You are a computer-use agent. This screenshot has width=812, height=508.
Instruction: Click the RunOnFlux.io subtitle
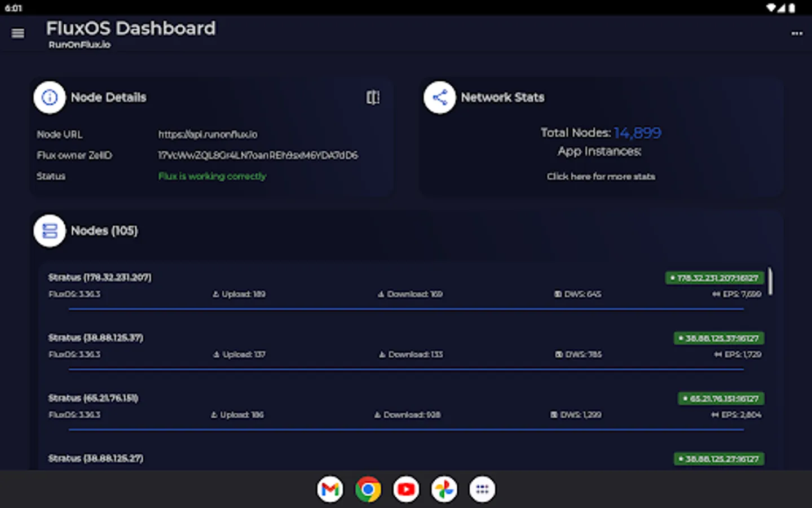[80, 45]
